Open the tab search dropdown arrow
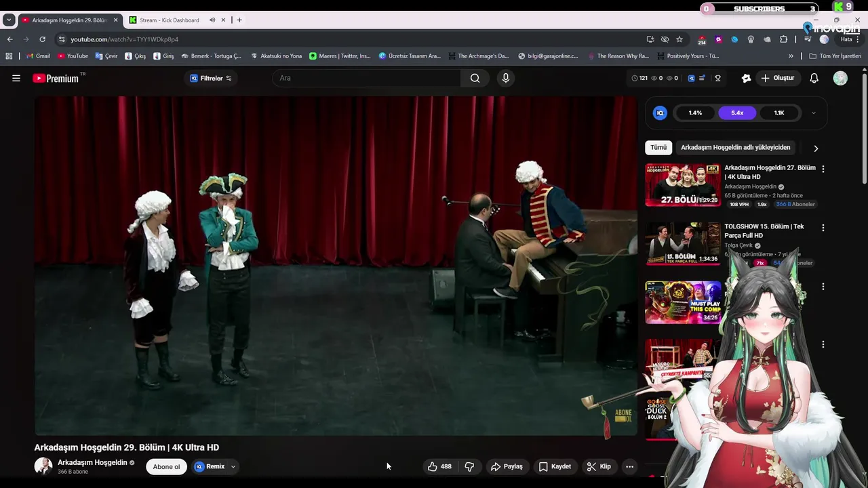 pyautogui.click(x=9, y=20)
